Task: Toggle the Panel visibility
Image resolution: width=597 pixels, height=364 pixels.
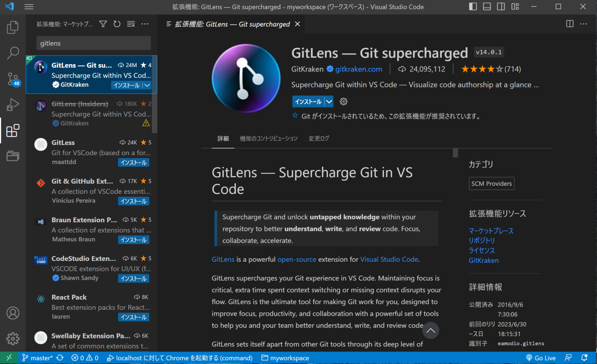Action: point(487,6)
